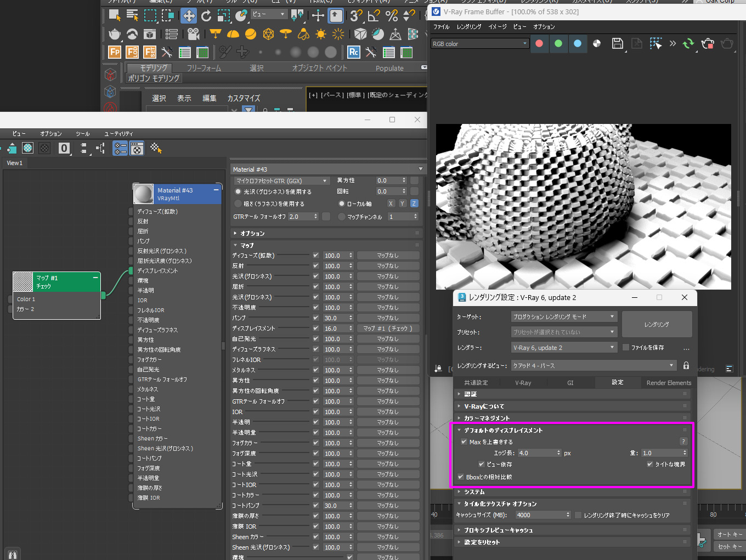Toggle blue channel in V-Ray Frame Buffer
The width and height of the screenshot is (746, 560).
[578, 43]
